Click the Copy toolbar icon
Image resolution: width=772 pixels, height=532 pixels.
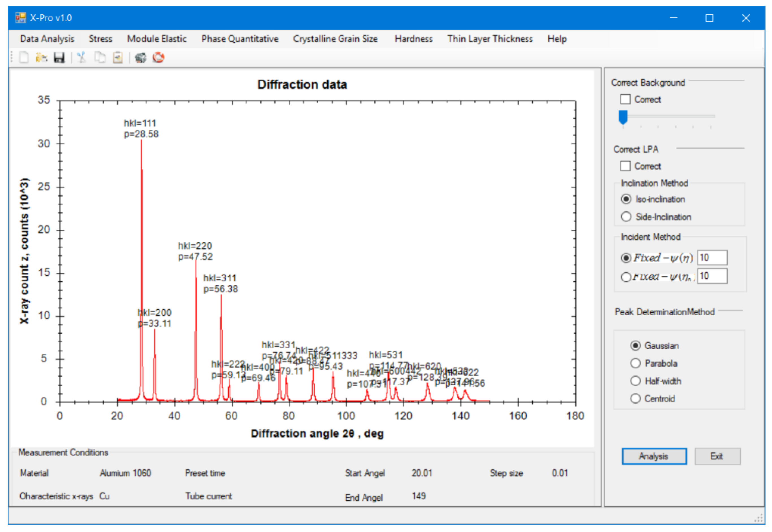tap(100, 58)
